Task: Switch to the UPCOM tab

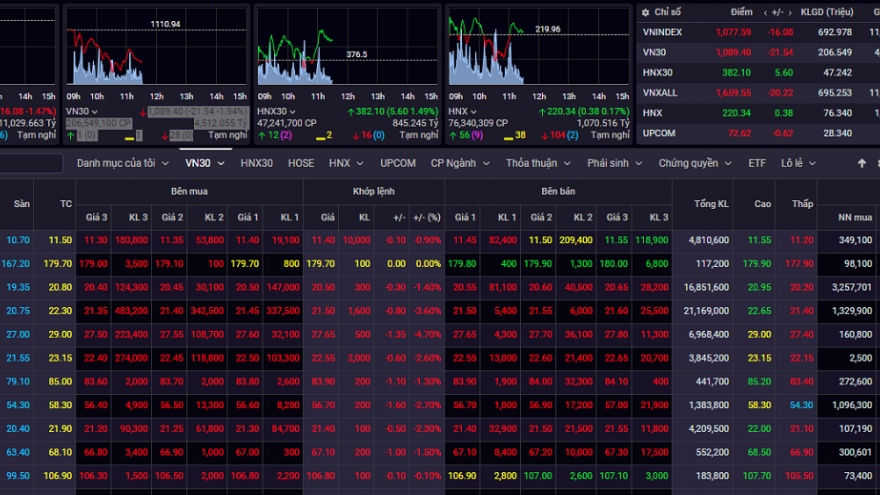Action: 398,163
